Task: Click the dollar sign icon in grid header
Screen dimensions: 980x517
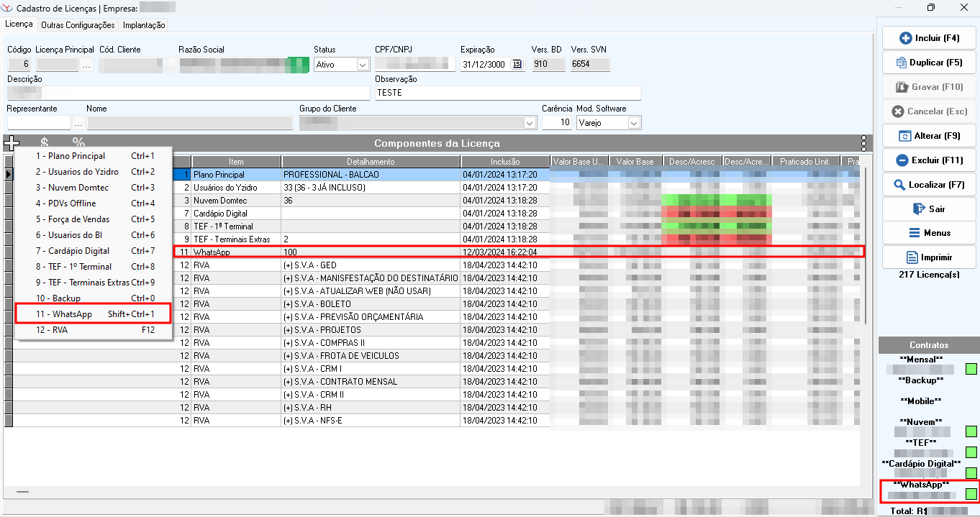Action: (45, 142)
